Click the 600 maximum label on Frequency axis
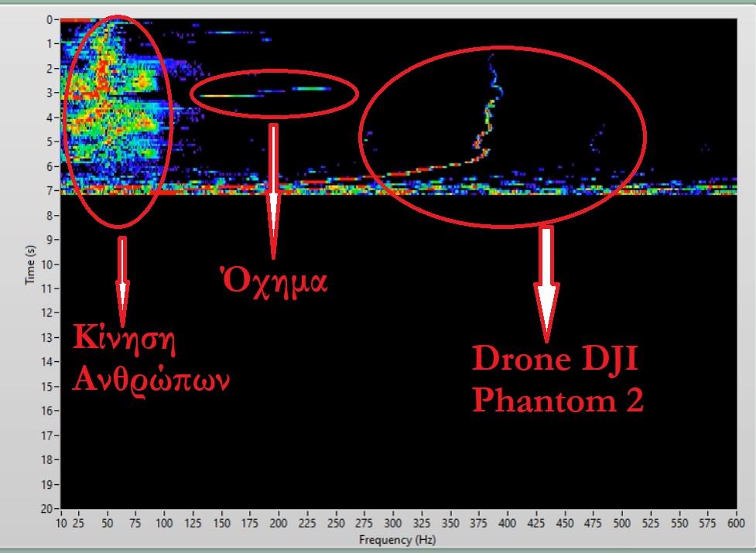The width and height of the screenshot is (756, 553). tap(737, 524)
